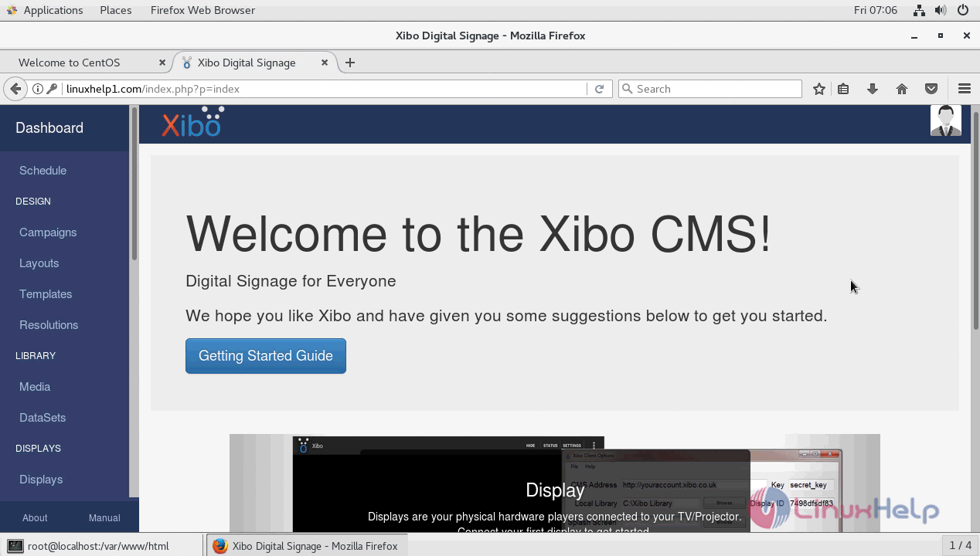Click the Xibo logo in the header

(x=193, y=122)
